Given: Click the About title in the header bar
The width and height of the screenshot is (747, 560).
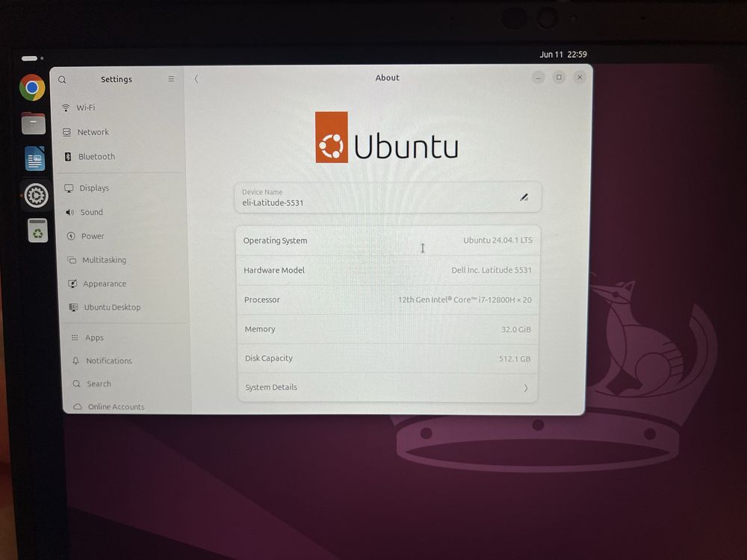Looking at the screenshot, I should pyautogui.click(x=387, y=78).
